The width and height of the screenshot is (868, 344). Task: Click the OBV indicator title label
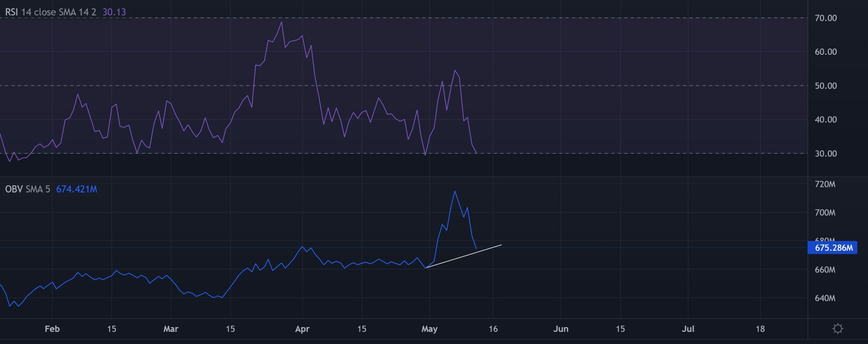(14, 189)
